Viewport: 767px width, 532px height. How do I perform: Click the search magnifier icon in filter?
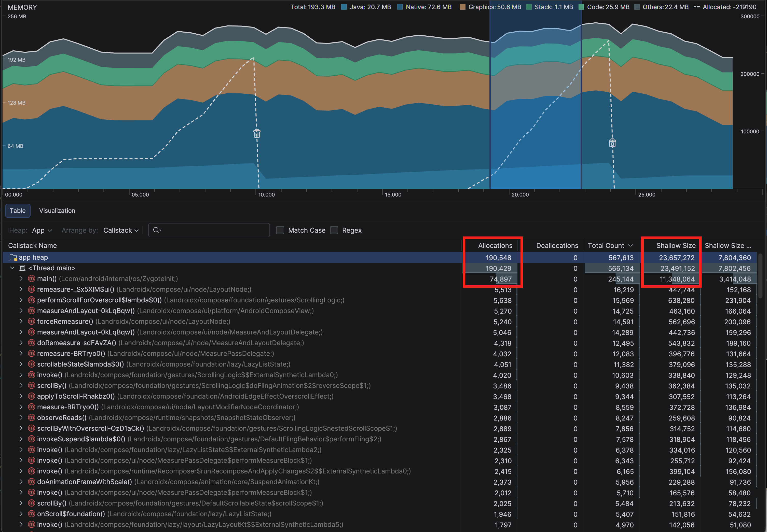[157, 230]
